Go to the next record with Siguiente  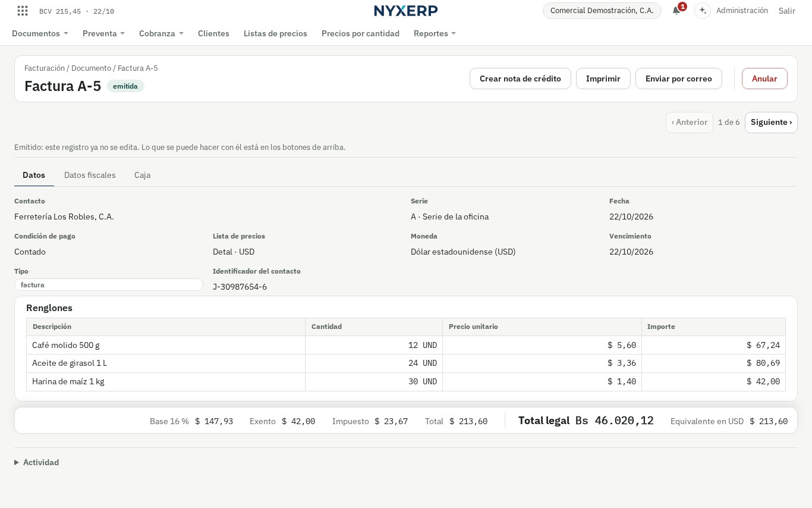point(771,123)
